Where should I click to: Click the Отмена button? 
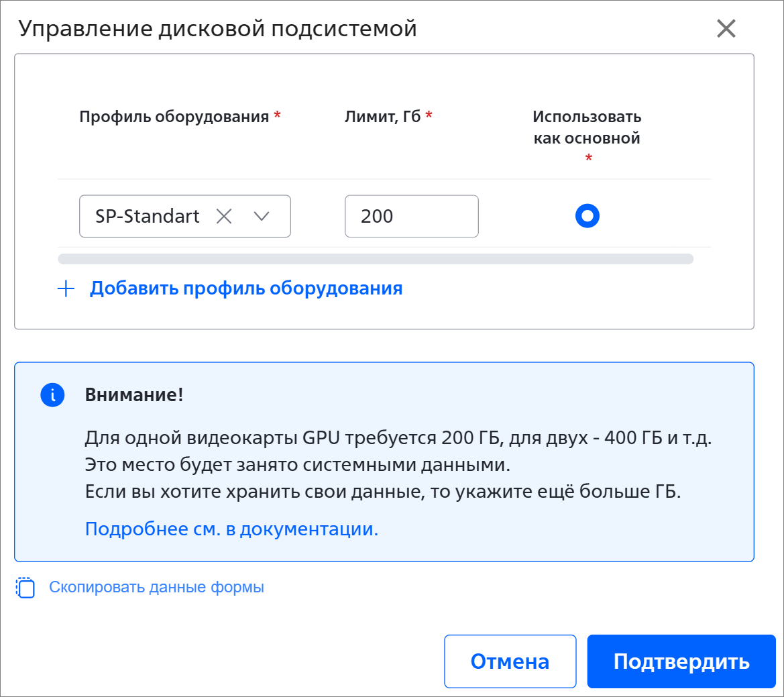[510, 661]
